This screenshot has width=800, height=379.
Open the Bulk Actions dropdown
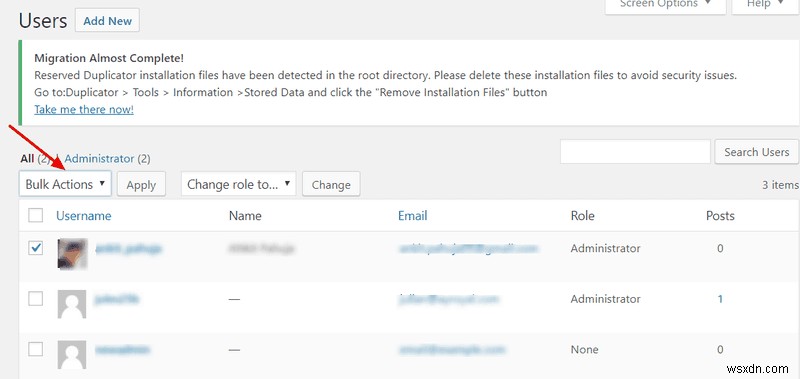[65, 184]
